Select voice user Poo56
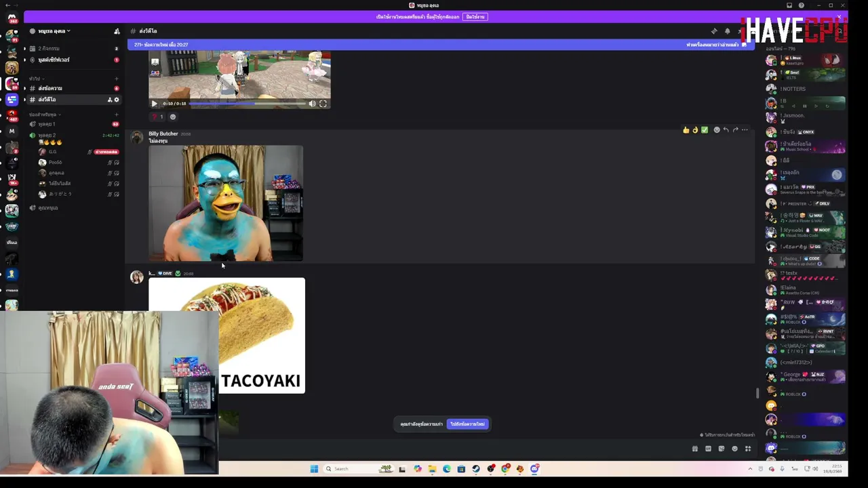Viewport: 868px width, 488px height. point(78,163)
